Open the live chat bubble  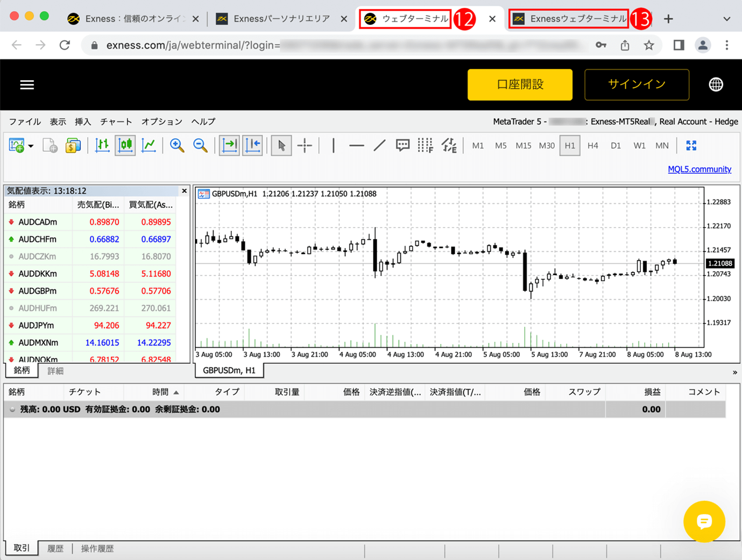coord(704,522)
